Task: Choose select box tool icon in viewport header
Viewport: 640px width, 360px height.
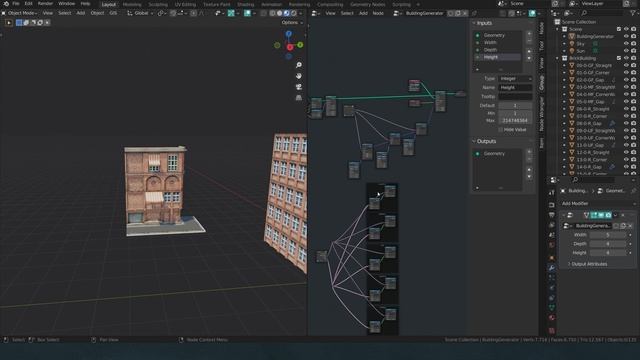Action: coord(19,22)
